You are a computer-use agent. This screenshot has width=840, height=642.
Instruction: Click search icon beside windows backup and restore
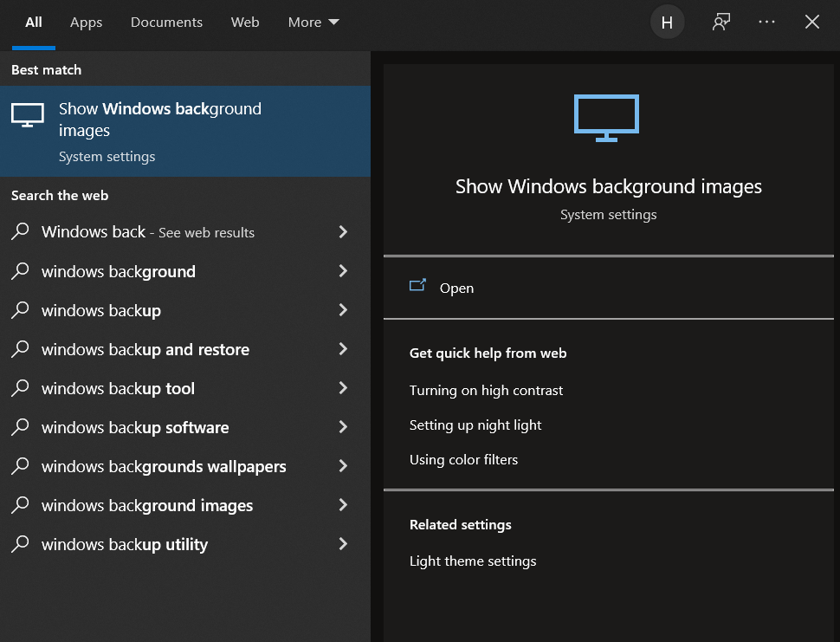[x=20, y=349]
